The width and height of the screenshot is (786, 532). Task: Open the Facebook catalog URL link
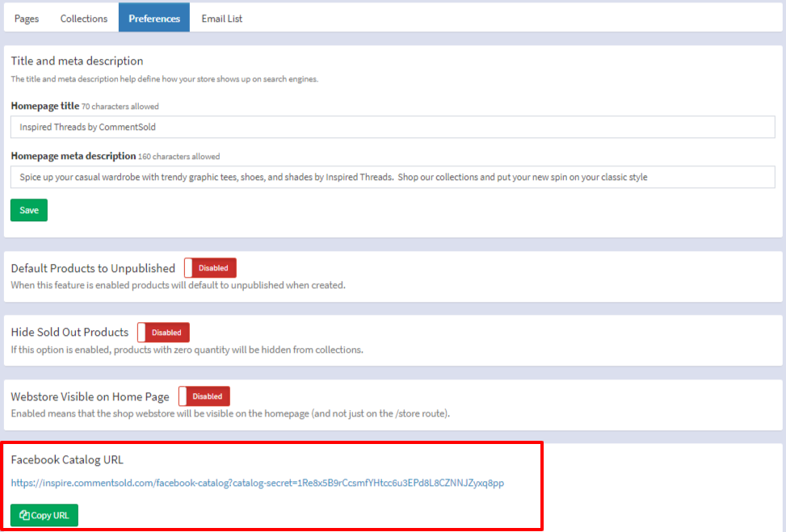pos(257,483)
